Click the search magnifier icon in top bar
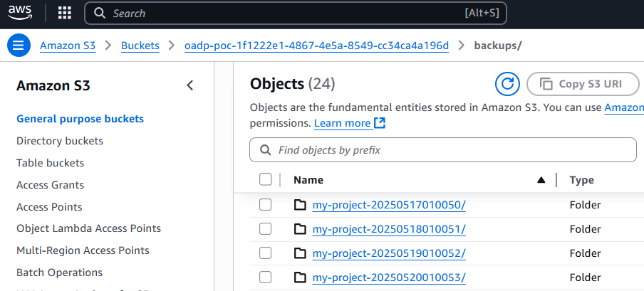Viewport: 644px width, 291px height. (x=100, y=14)
